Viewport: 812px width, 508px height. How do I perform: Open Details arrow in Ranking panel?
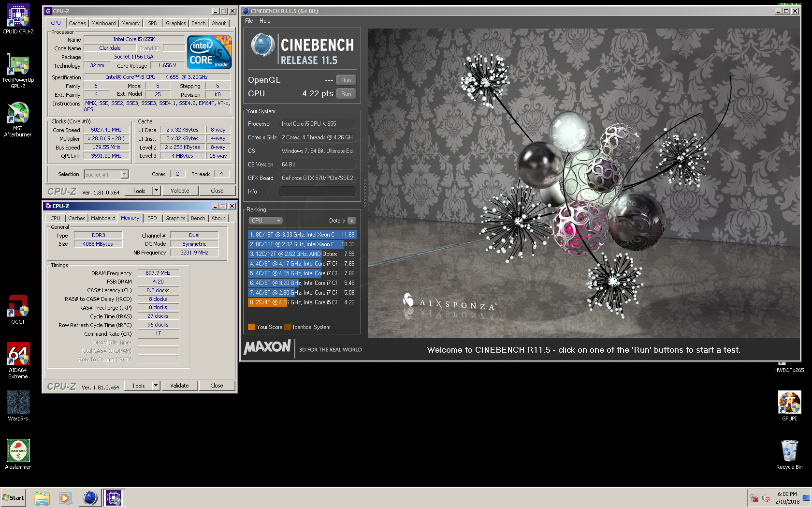(x=352, y=221)
